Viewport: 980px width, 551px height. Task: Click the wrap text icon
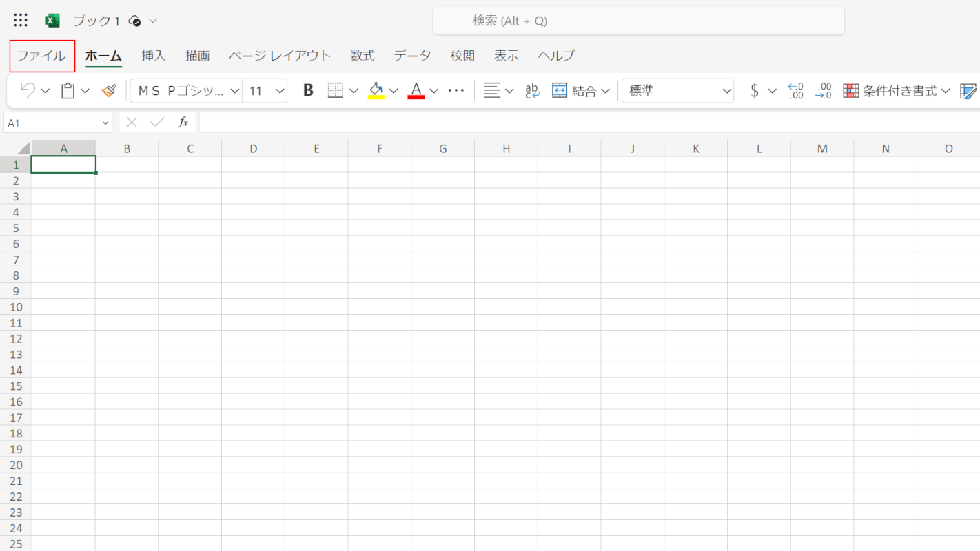[533, 90]
